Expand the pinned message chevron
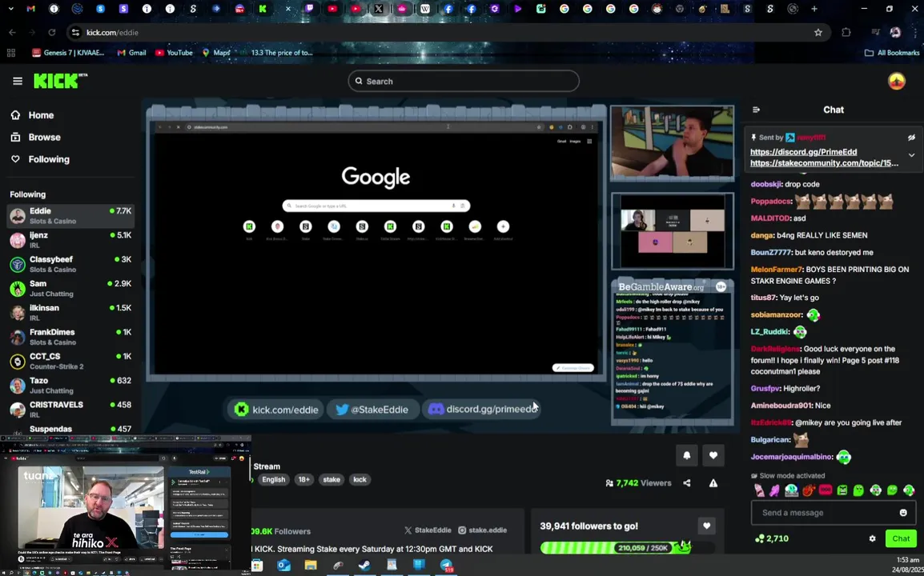The image size is (924, 576). (x=911, y=155)
